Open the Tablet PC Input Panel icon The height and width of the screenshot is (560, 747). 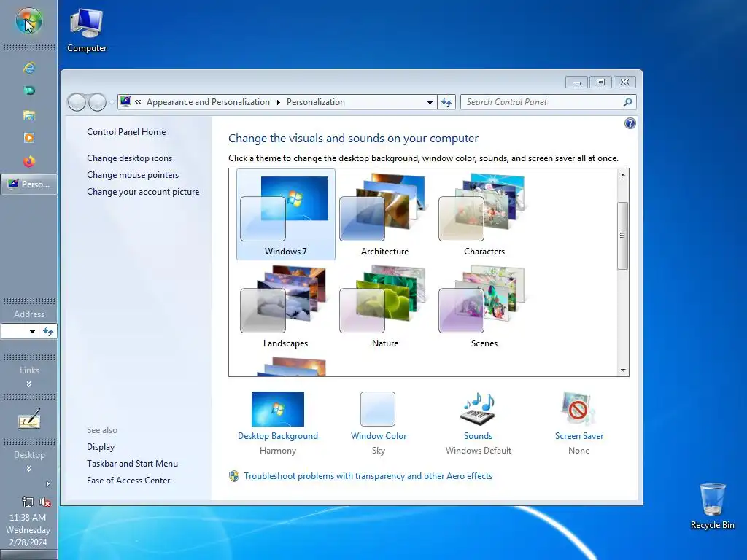pyautogui.click(x=29, y=419)
